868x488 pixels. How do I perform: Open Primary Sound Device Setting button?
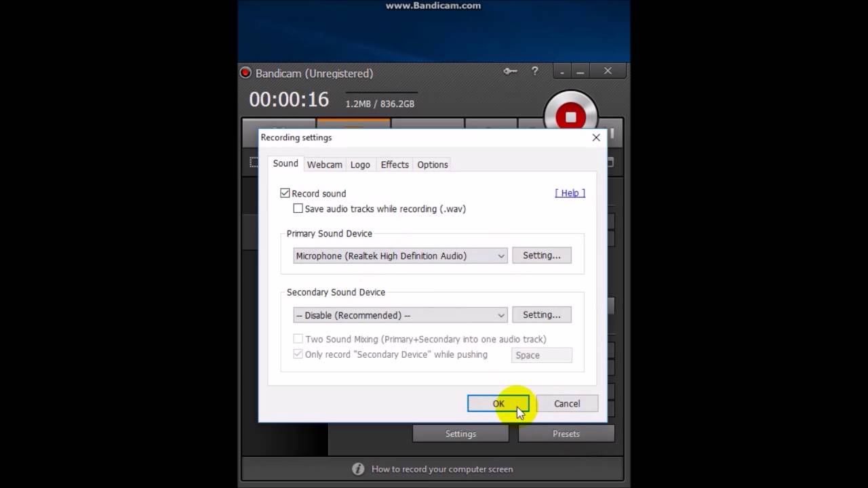[x=542, y=256]
